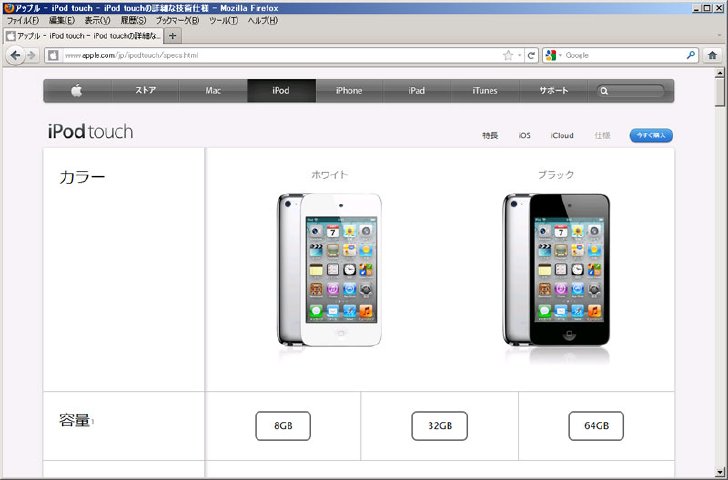Select the iPod touch specs browser tab
728x480 pixels.
[x=84, y=36]
